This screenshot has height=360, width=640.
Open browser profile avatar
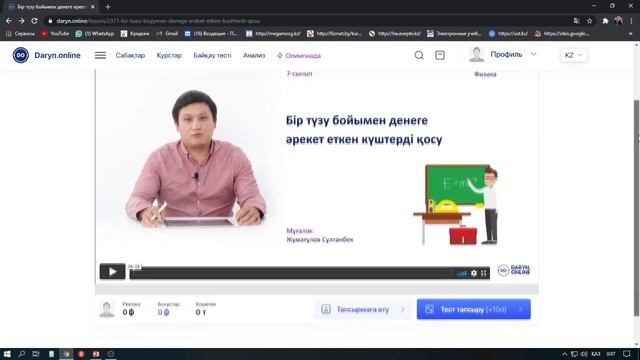(618, 21)
